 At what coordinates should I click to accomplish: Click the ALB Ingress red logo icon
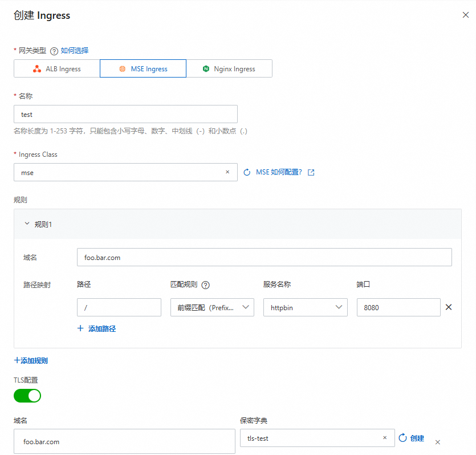click(37, 69)
